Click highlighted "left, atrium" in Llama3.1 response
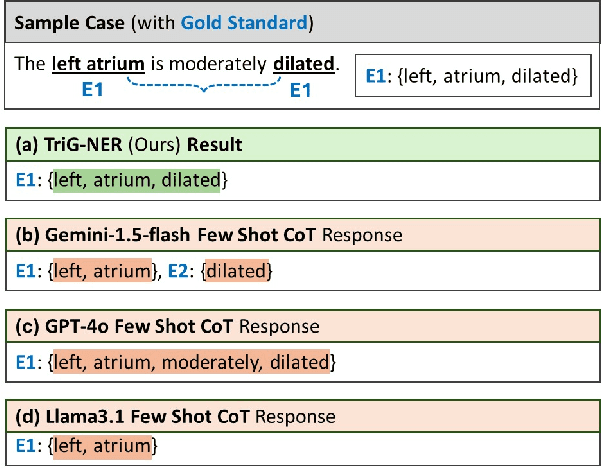Screen dimensions: 602x468 (100, 445)
